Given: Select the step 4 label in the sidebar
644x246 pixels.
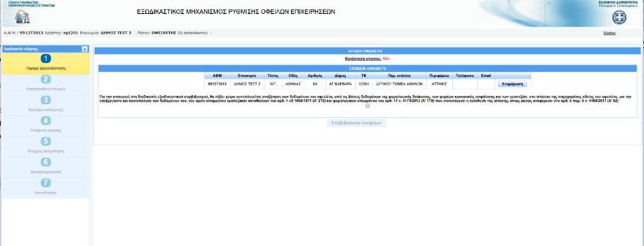Looking at the screenshot, I should pos(45,131).
